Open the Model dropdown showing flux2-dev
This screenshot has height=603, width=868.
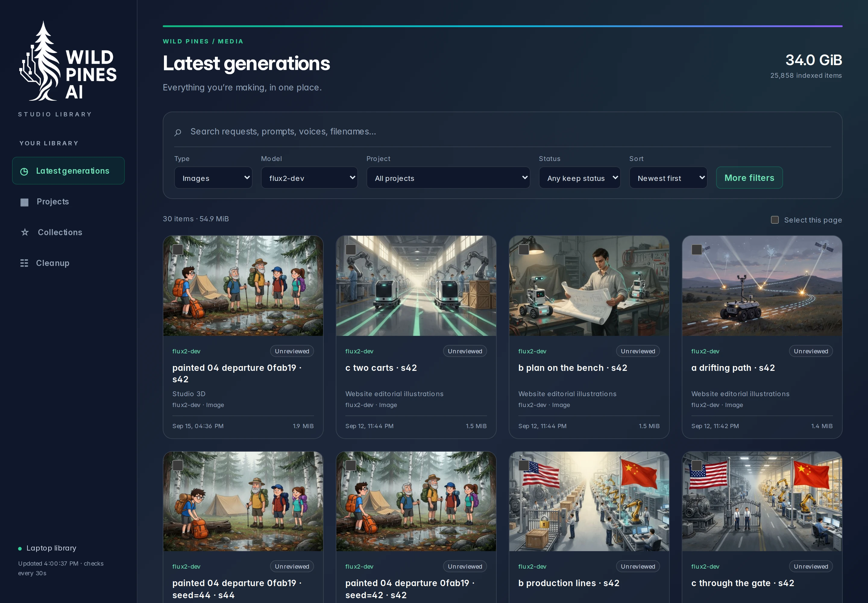click(x=309, y=178)
